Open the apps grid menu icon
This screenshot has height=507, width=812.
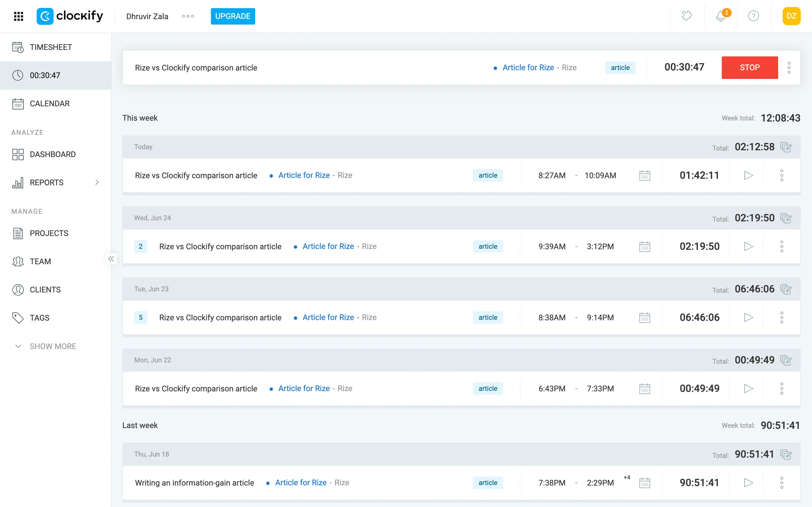18,16
